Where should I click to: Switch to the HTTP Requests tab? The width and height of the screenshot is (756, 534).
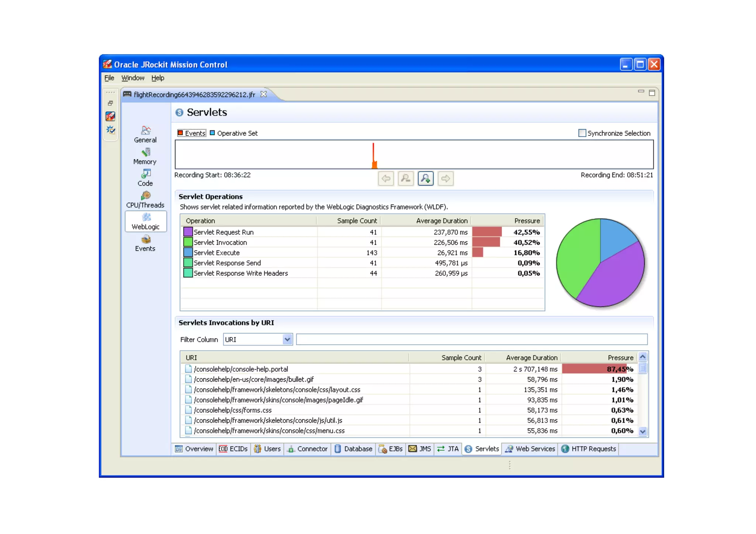click(x=589, y=449)
